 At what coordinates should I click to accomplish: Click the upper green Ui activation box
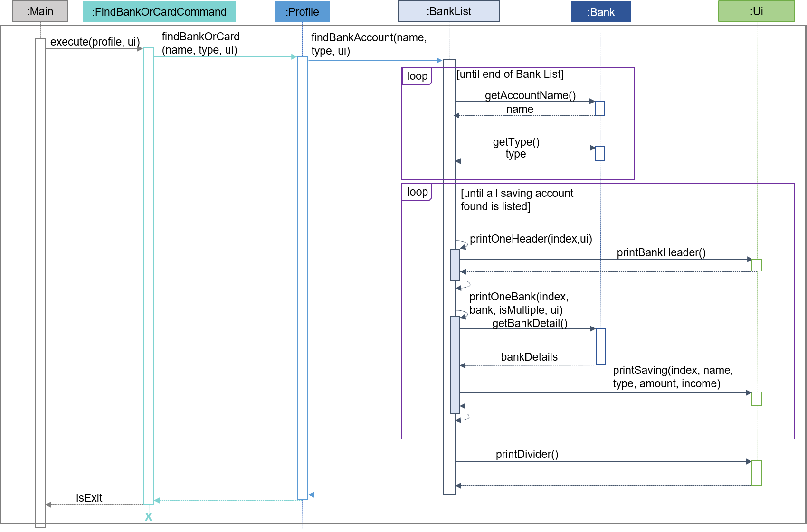[756, 266]
